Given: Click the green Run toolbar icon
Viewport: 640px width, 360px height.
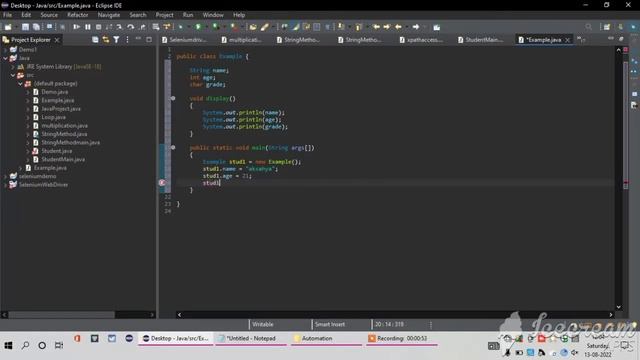Looking at the screenshot, I should tap(198, 27).
